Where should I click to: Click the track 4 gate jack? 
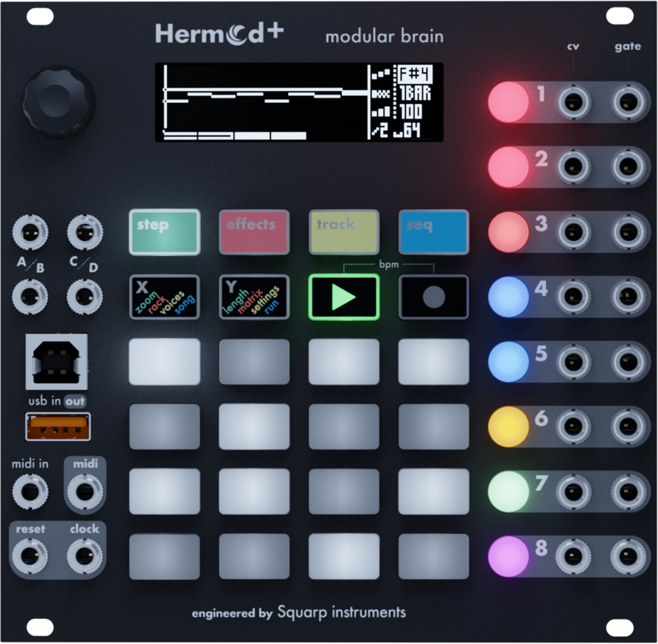pyautogui.click(x=628, y=297)
